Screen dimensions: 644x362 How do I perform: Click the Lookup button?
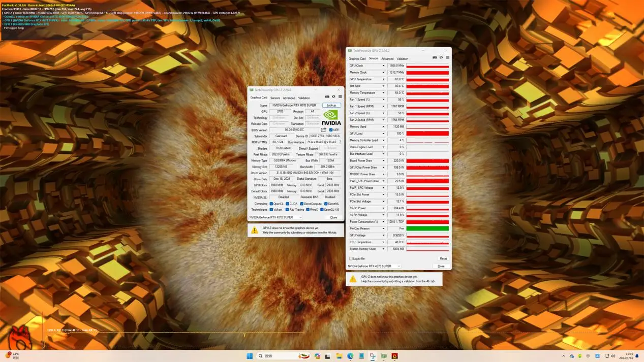(331, 105)
